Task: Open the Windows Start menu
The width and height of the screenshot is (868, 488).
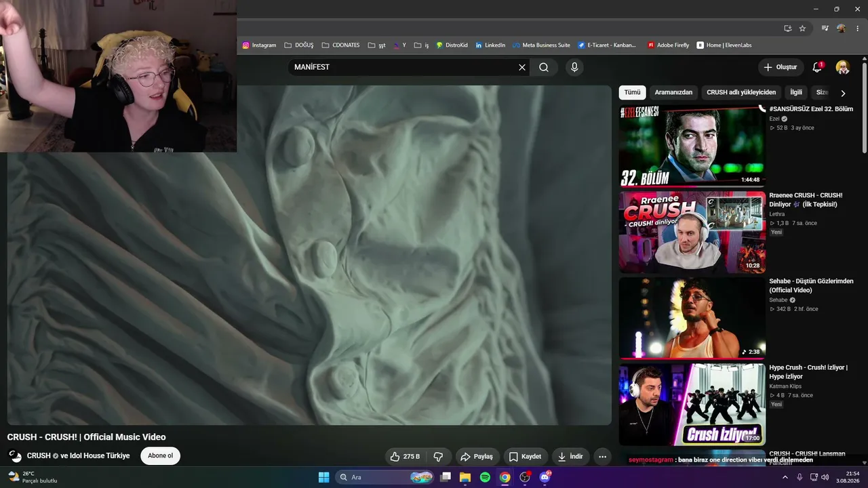Action: [x=323, y=477]
